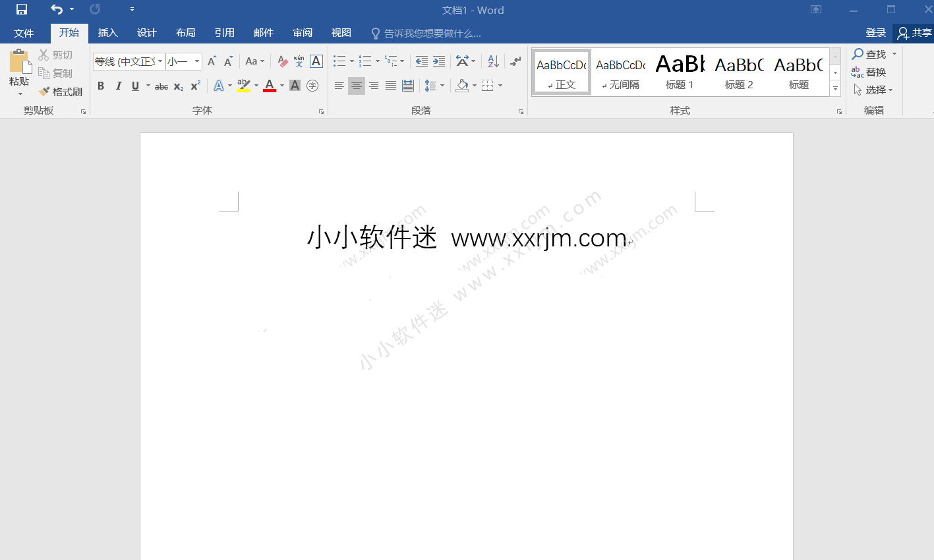Open line spacing options
The height and width of the screenshot is (560, 934).
(430, 86)
